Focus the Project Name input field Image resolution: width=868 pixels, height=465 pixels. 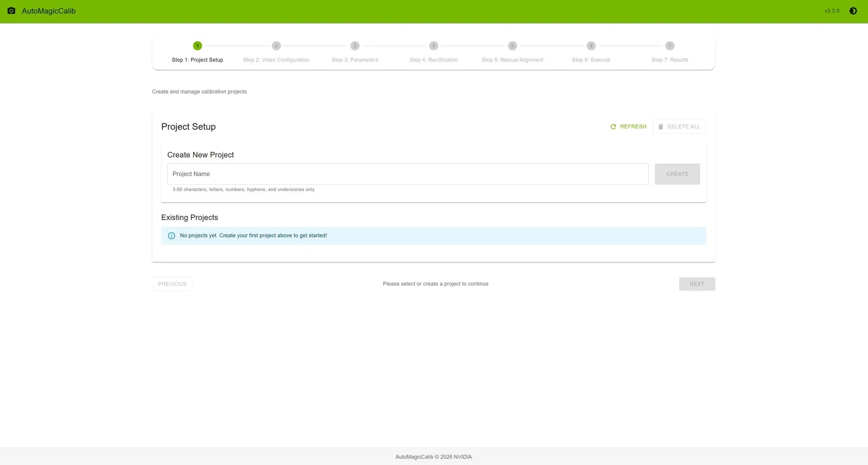coord(408,174)
